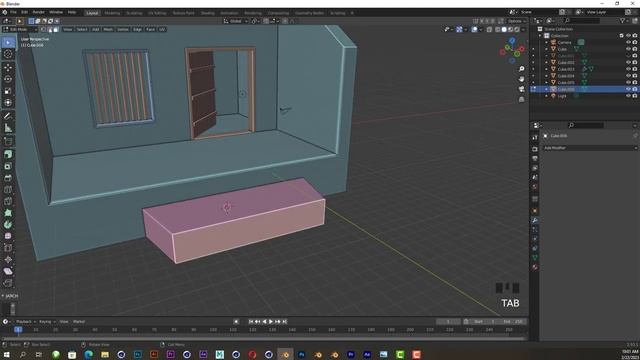This screenshot has height=360, width=640.
Task: Toggle the camera view icon
Action: pyautogui.click(x=521, y=89)
